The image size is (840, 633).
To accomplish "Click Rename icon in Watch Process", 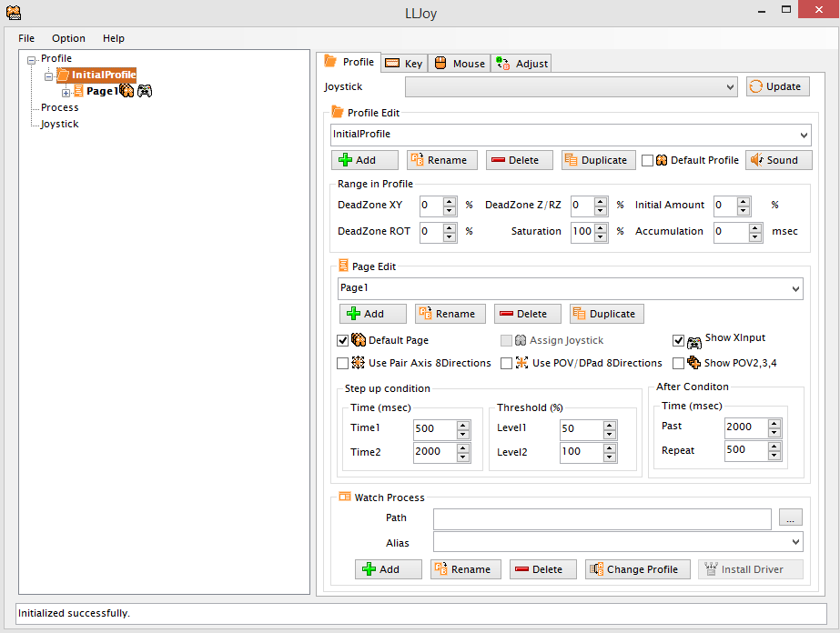I will [464, 569].
